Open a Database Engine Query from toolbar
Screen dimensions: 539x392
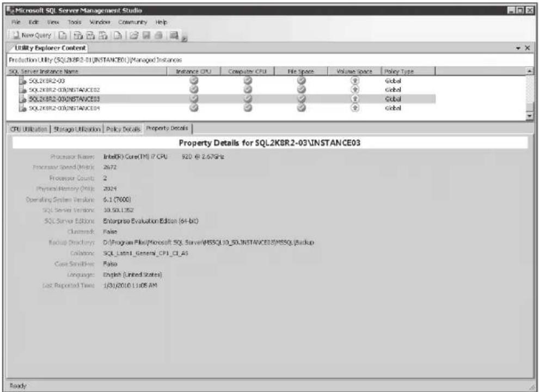point(63,35)
